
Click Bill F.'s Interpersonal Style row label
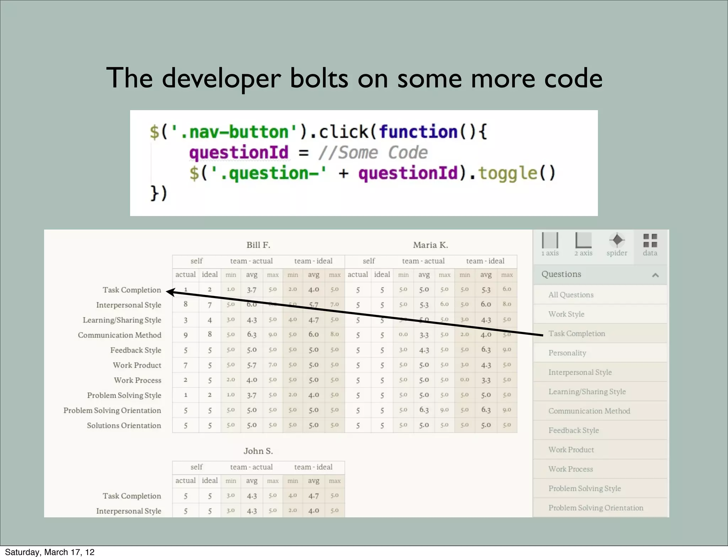click(x=129, y=305)
